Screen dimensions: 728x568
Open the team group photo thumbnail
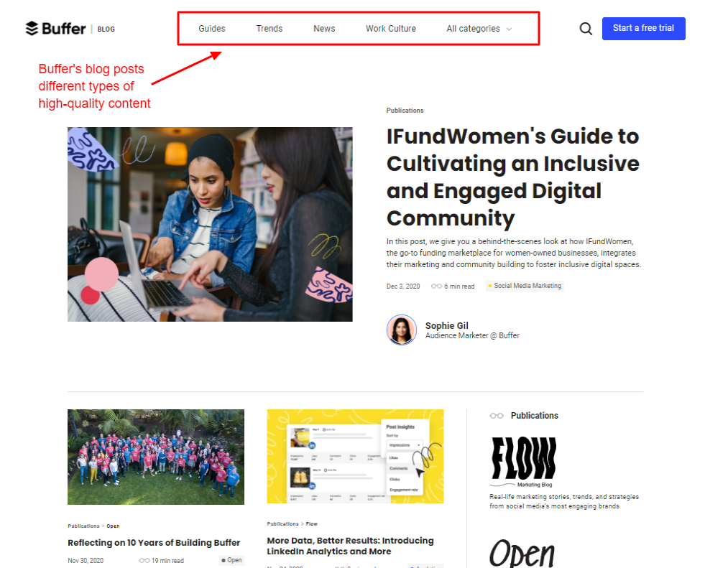pos(156,457)
